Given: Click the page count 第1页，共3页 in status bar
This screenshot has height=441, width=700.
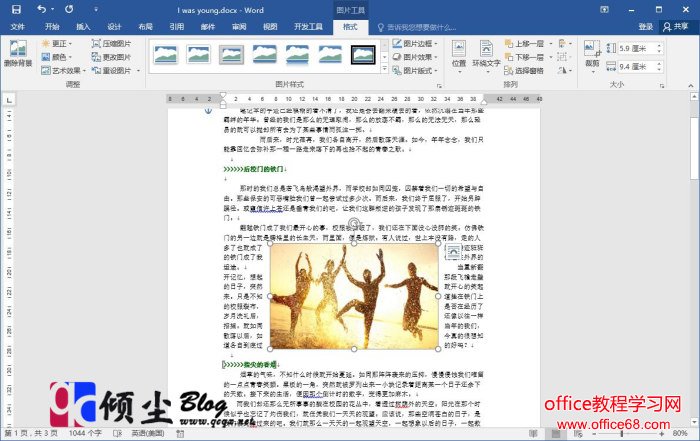Looking at the screenshot, I should tap(31, 433).
